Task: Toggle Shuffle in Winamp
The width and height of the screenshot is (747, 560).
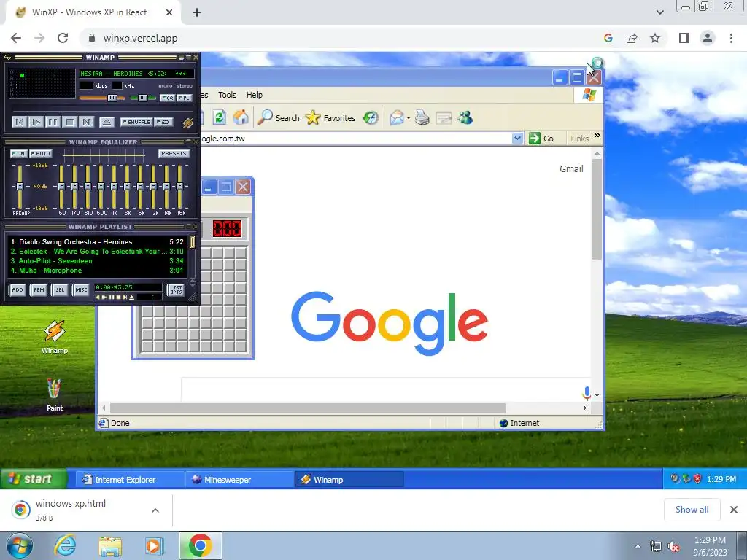Action: click(x=136, y=122)
